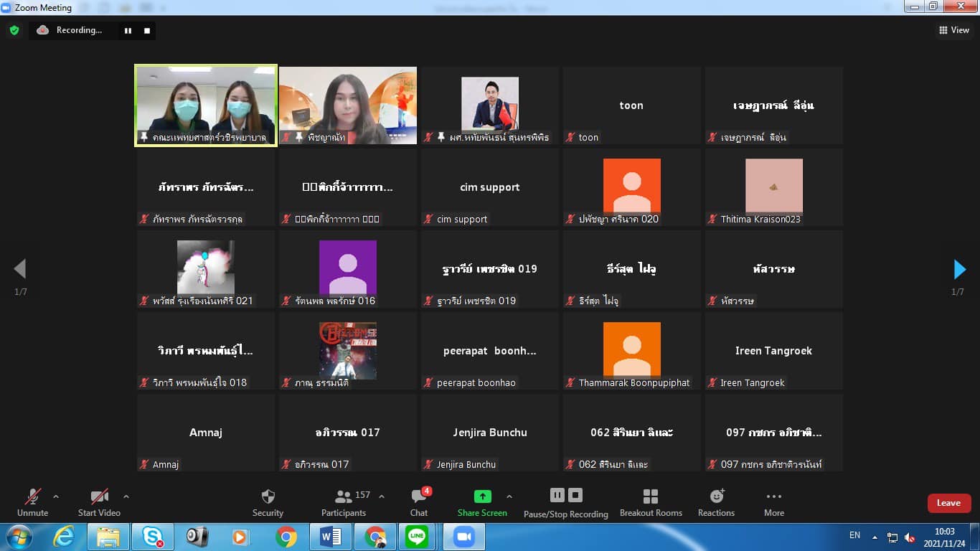This screenshot has height=551, width=980.
Task: Open the Chat panel
Action: (x=419, y=502)
